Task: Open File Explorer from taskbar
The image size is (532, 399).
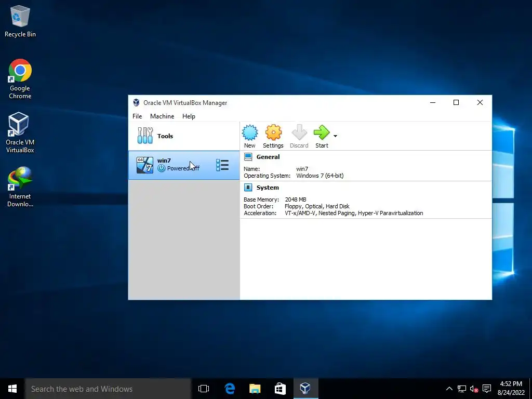Action: (x=255, y=389)
